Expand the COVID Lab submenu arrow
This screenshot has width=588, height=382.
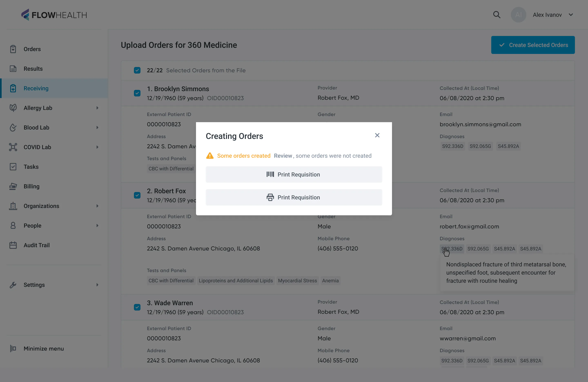[x=97, y=147]
